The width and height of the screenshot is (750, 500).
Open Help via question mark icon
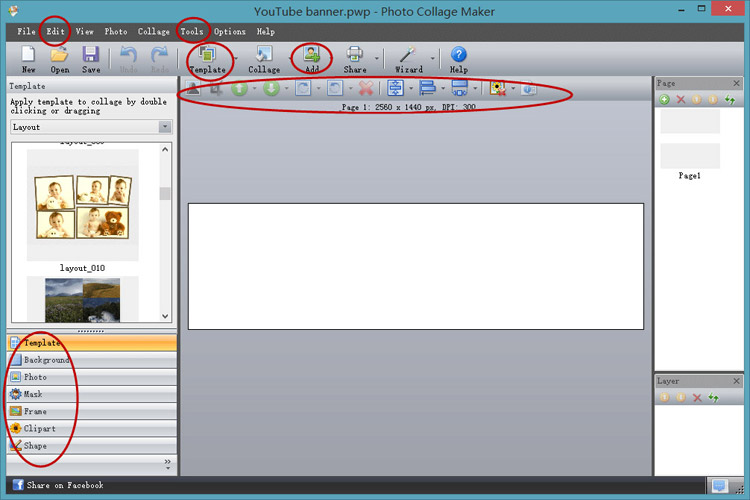[459, 59]
